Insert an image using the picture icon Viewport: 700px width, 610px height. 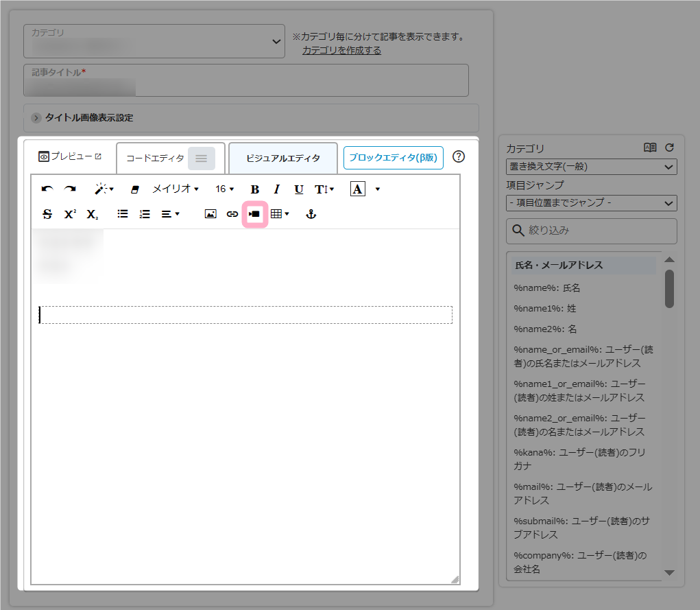pyautogui.click(x=210, y=214)
